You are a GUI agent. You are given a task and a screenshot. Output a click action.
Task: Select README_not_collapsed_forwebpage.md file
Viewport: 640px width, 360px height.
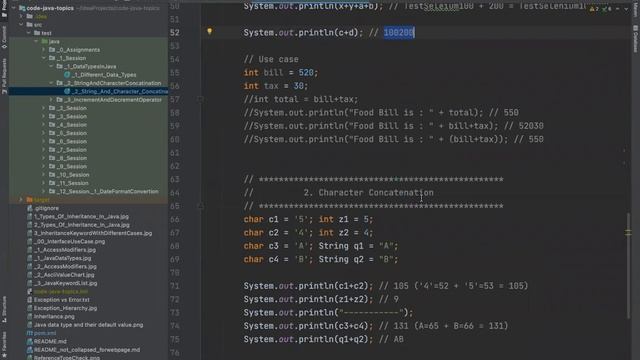[x=84, y=350]
